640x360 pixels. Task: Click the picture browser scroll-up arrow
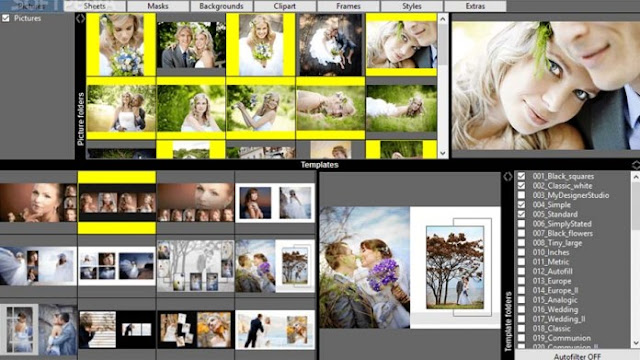point(443,19)
